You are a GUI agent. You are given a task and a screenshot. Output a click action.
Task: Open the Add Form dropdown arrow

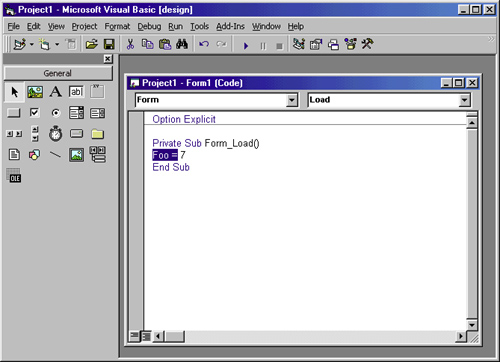click(57, 44)
